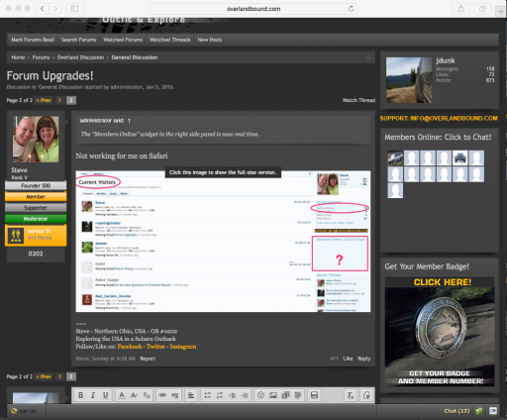Open the smilies picker
507x420 pixels.
260,395
